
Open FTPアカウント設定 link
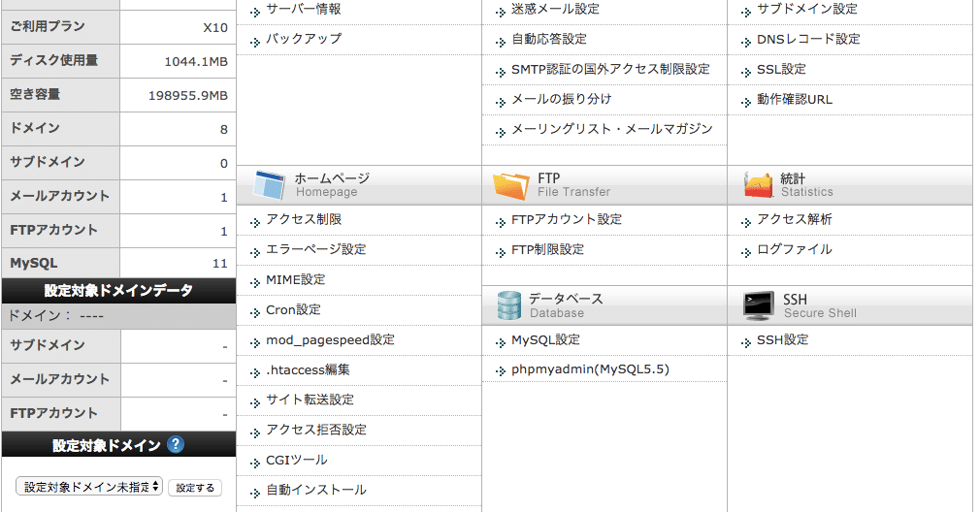[567, 219]
